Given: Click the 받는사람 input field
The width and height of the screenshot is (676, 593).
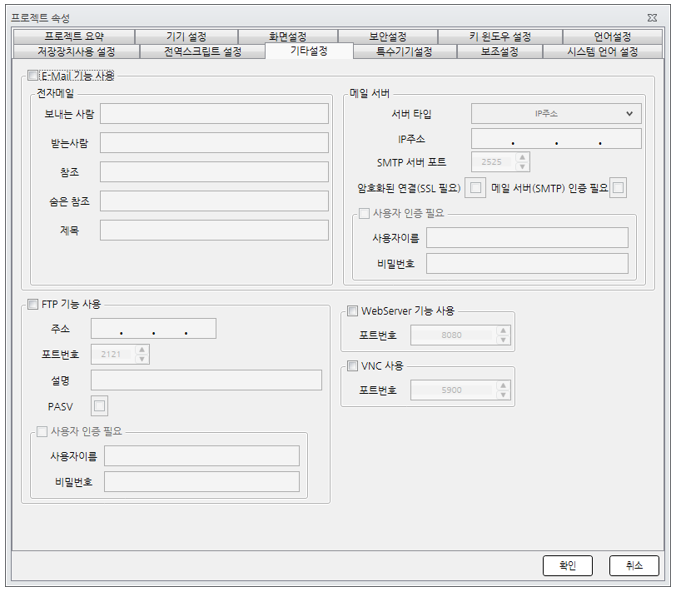Looking at the screenshot, I should 214,142.
